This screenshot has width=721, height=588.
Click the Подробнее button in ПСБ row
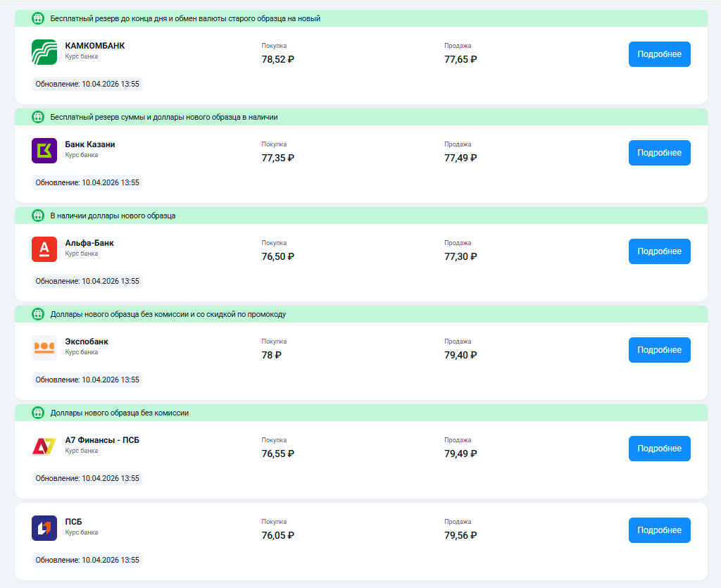[659, 530]
